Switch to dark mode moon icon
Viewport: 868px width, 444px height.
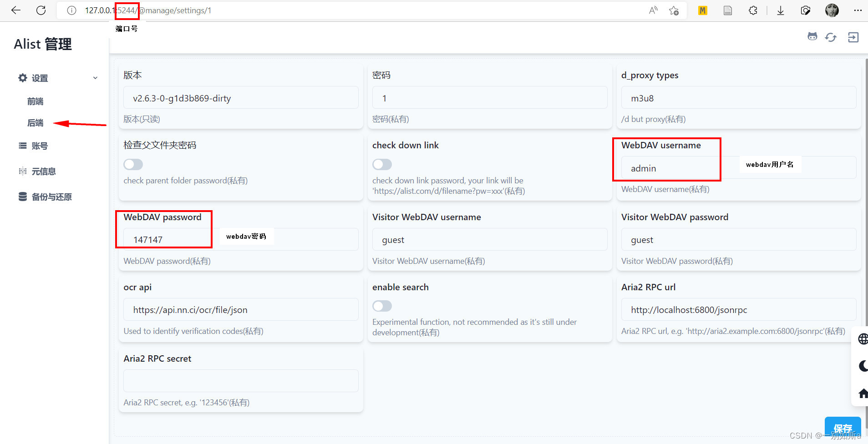pos(863,366)
